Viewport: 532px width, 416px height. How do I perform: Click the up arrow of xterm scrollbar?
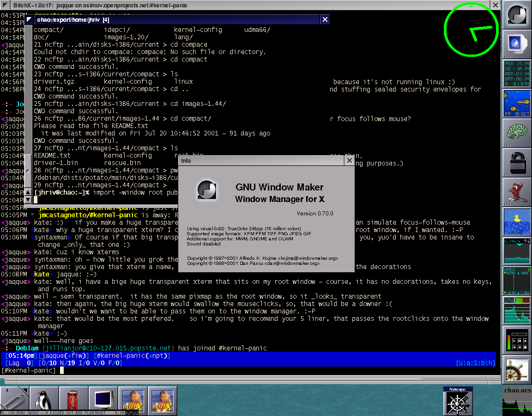coord(28,192)
